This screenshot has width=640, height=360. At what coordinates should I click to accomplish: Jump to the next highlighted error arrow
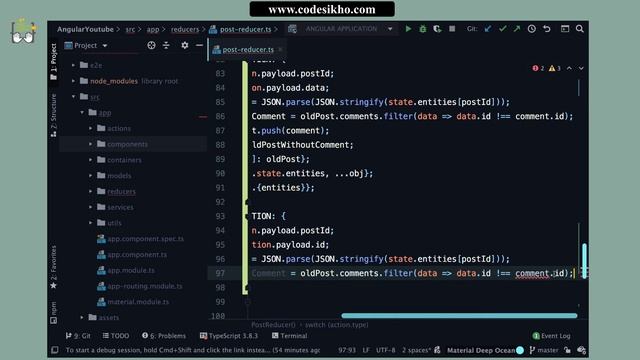point(581,68)
